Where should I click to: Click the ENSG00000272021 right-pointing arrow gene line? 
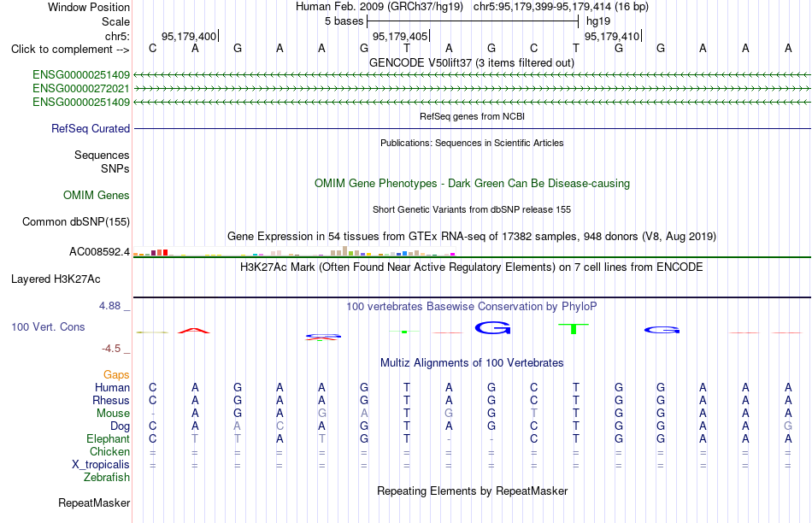point(472,89)
